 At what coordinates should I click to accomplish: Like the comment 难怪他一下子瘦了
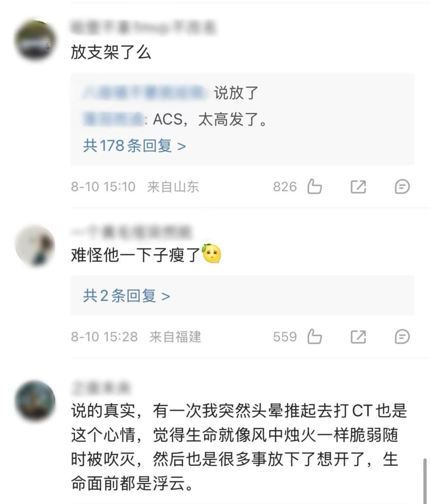(x=315, y=337)
